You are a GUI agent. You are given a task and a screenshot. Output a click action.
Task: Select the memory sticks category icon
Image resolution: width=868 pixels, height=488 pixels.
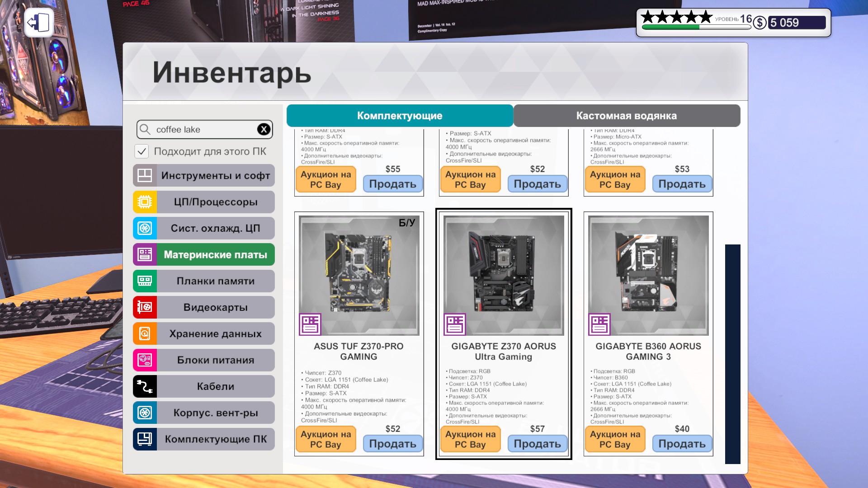click(145, 281)
